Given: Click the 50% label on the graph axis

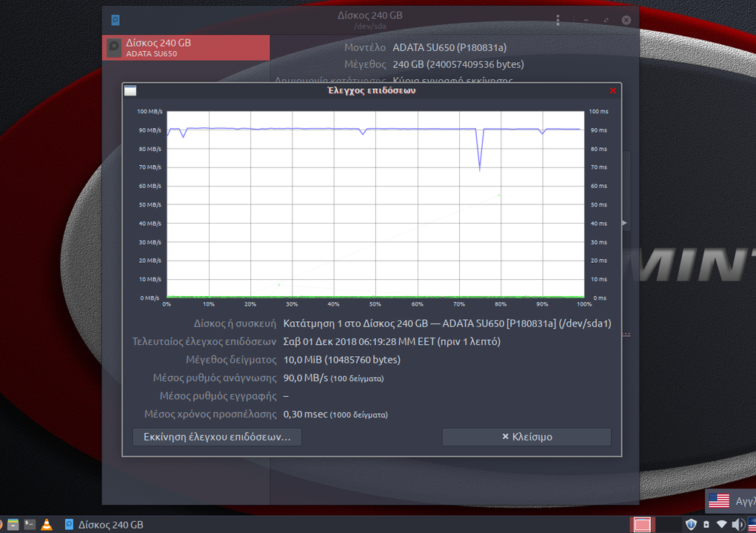Looking at the screenshot, I should coord(375,304).
